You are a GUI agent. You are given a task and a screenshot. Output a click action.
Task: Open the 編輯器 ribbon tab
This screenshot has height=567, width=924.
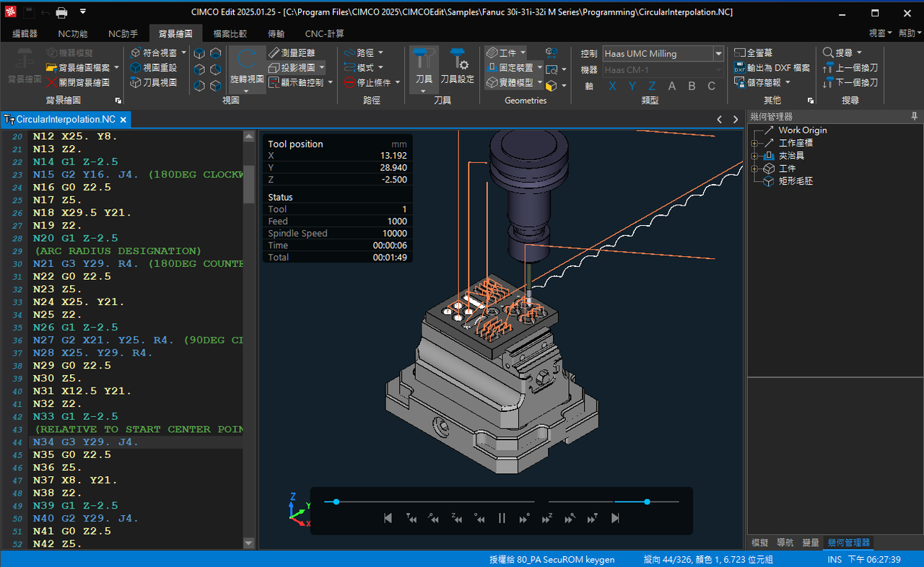(25, 33)
